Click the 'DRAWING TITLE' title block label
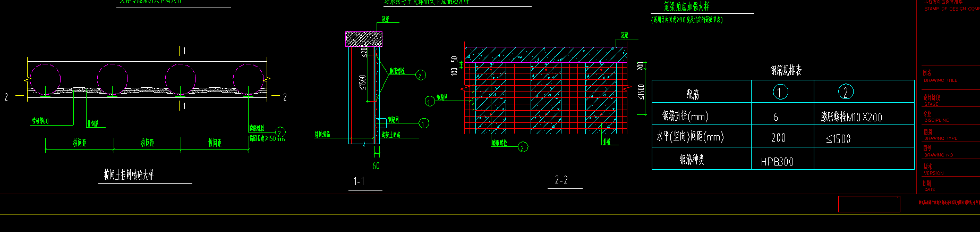The height and width of the screenshot is (232, 980). (x=940, y=80)
